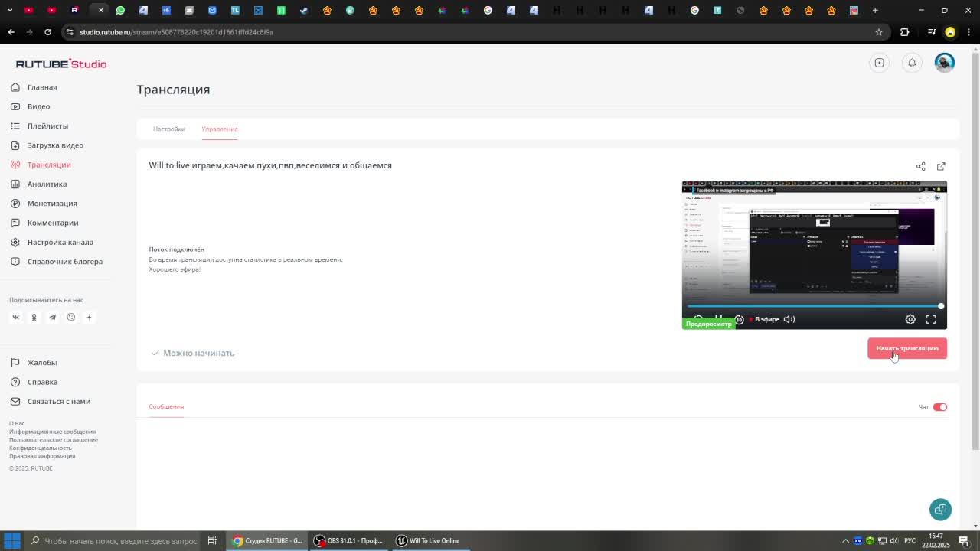The width and height of the screenshot is (980, 551).
Task: Click the 10-second skip icon in player
Action: (x=739, y=319)
